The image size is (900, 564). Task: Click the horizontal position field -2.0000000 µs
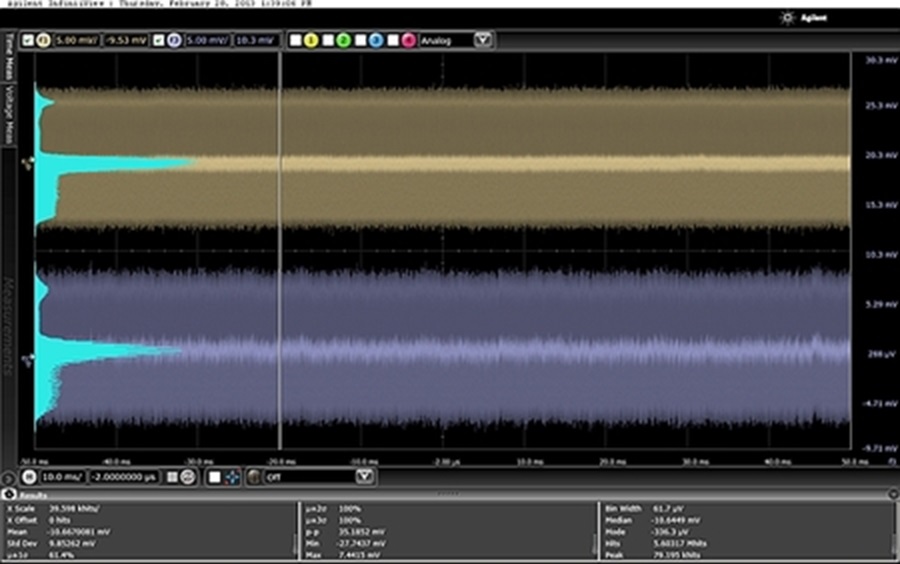(124, 477)
